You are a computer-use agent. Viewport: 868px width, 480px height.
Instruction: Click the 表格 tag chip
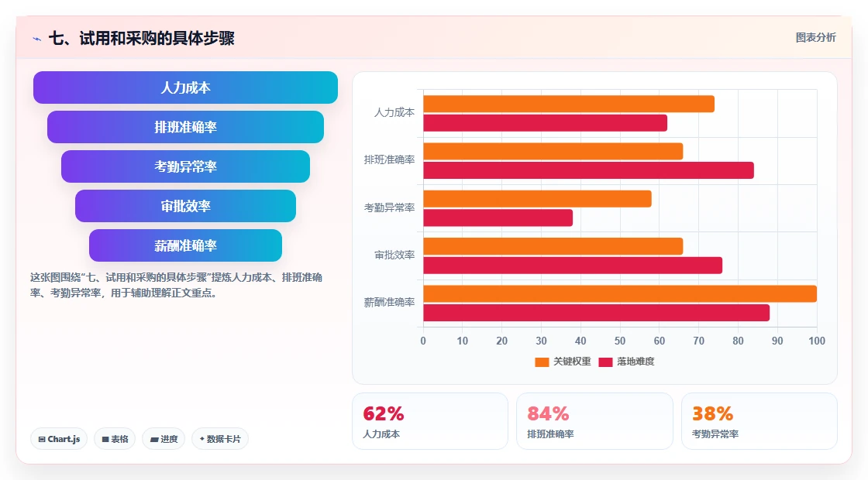coord(115,439)
